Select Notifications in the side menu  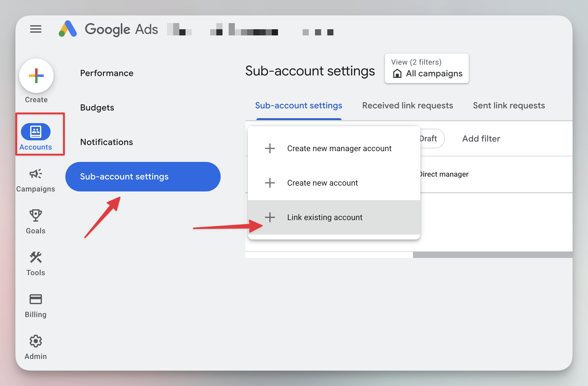pos(107,142)
